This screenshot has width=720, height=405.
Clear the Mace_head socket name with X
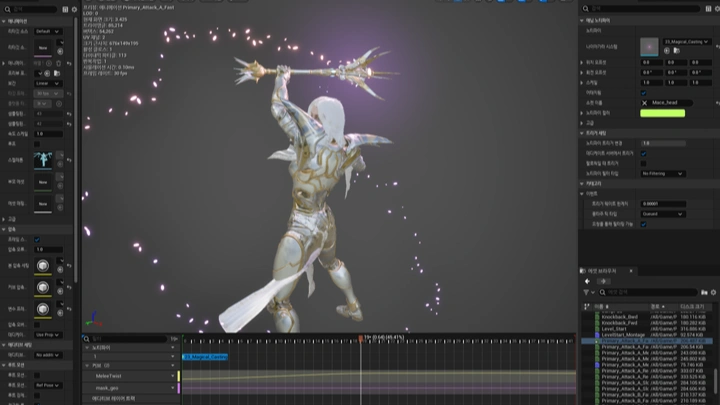[x=645, y=102]
